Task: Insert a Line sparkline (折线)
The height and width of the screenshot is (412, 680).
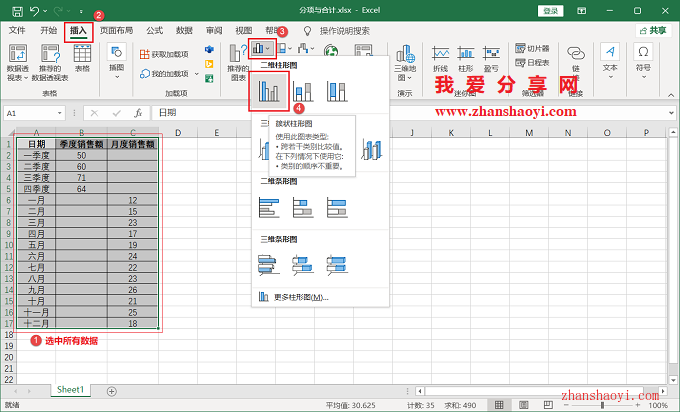Action: point(441,59)
